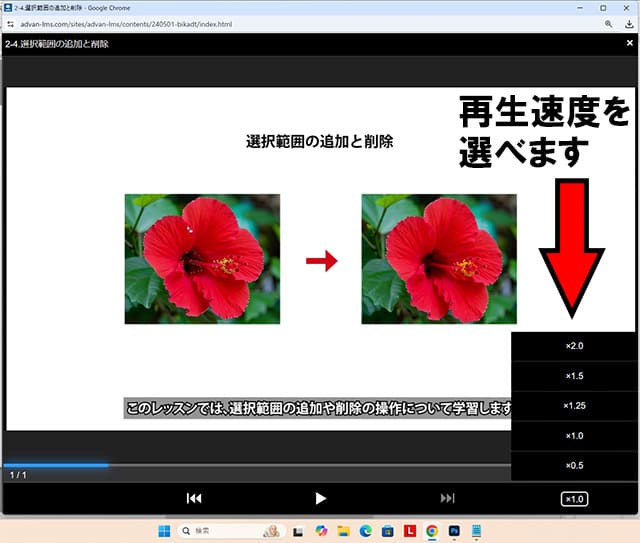Click the lesson title 2-4.選択範囲の追加と削除

tap(57, 44)
